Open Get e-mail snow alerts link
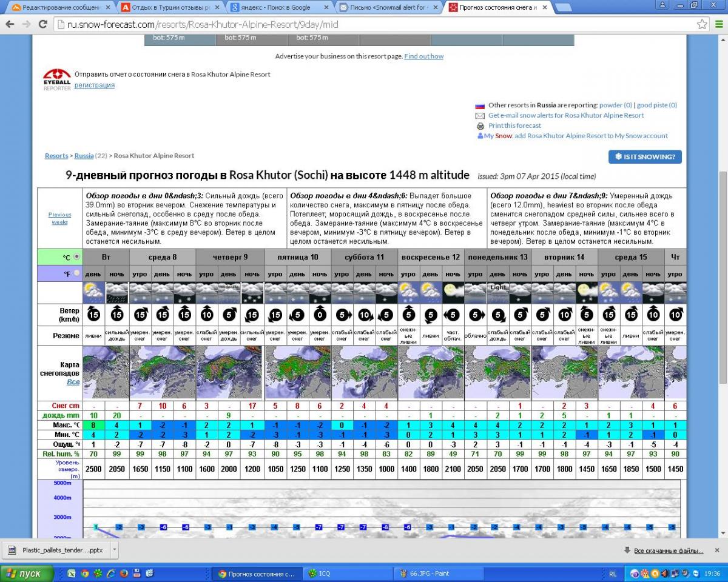 coord(566,115)
